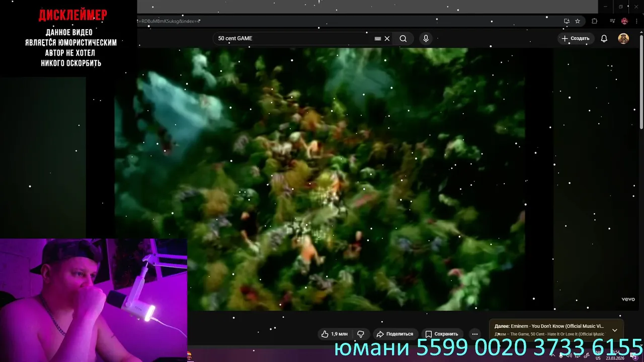Open browser extensions puzzle icon
The image size is (644, 362).
[x=594, y=21]
